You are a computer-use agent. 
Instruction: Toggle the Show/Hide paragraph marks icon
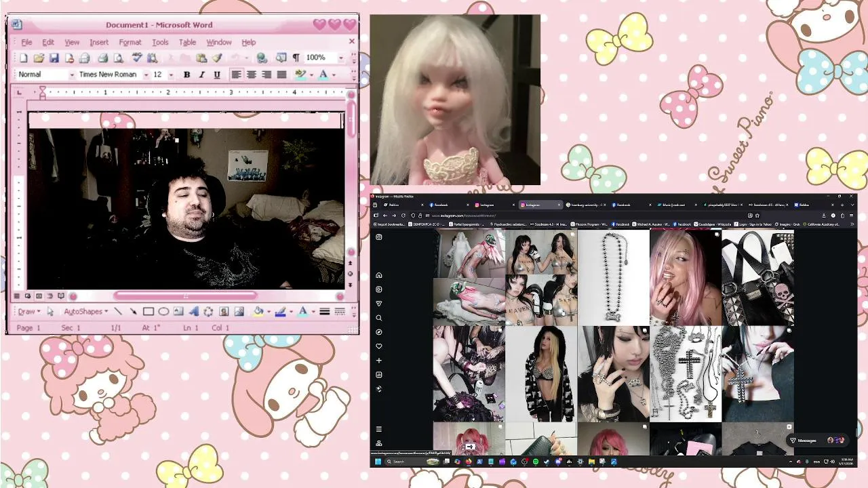coord(296,58)
